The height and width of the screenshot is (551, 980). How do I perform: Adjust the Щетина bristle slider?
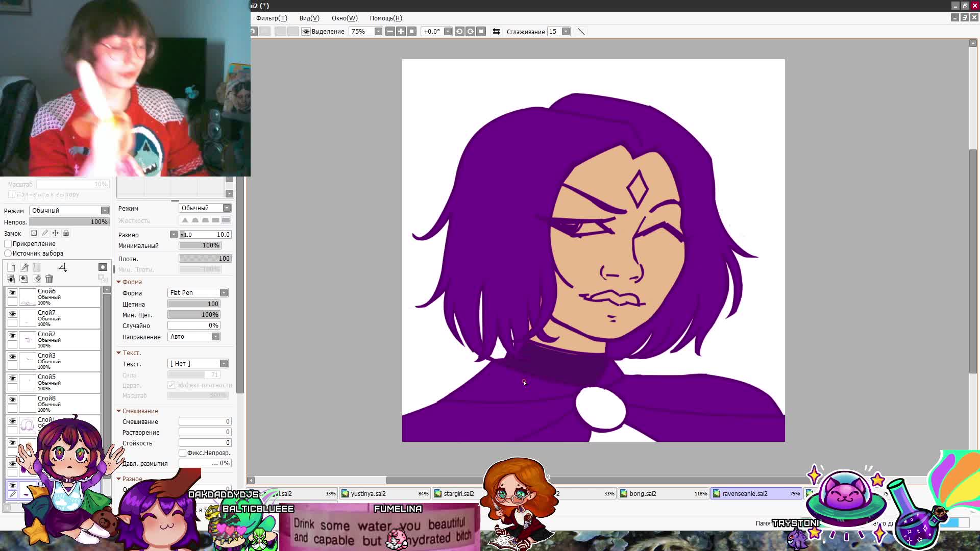194,304
